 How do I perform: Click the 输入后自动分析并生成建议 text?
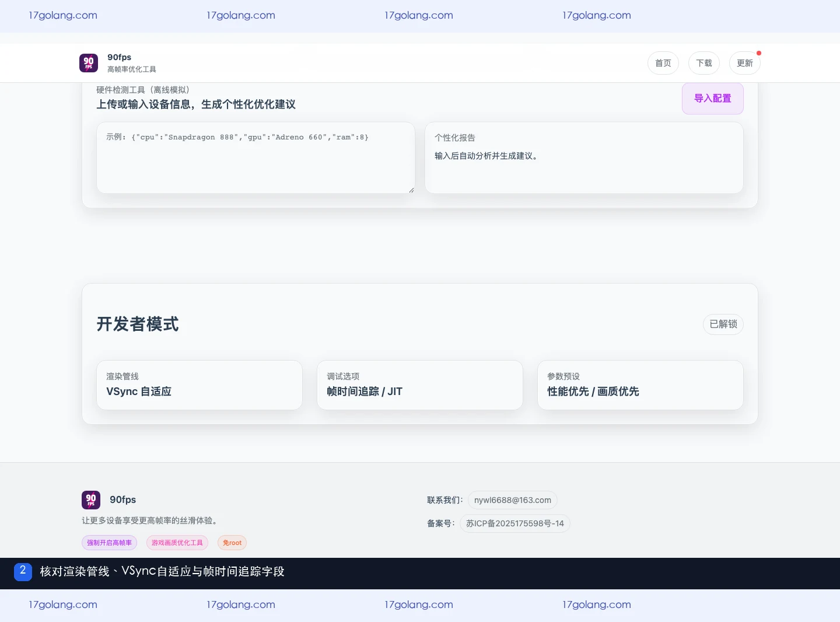pyautogui.click(x=486, y=156)
